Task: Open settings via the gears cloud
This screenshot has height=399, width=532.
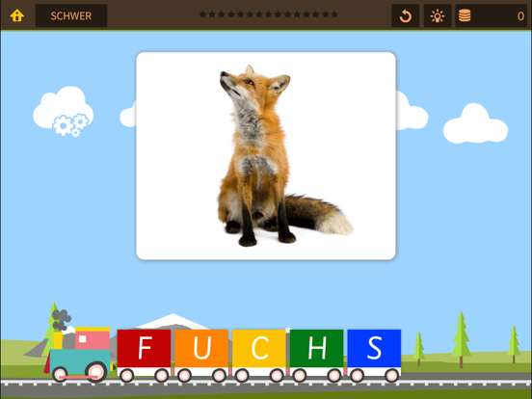Action: pos(64,111)
